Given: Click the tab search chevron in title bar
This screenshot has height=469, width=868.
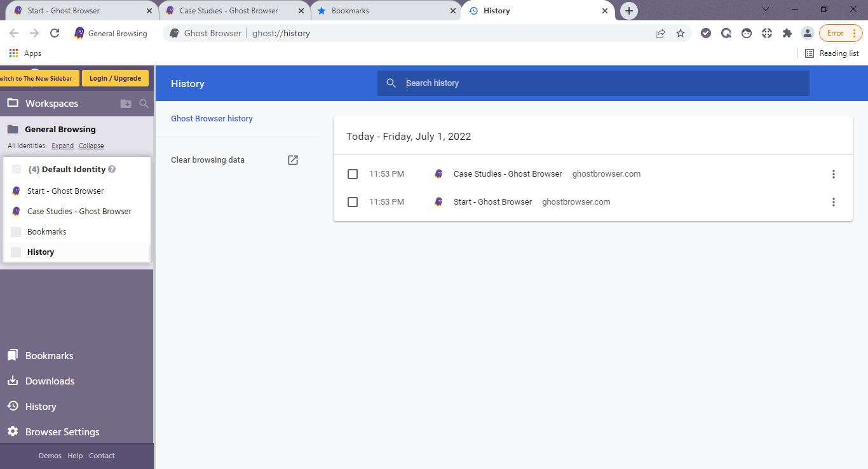Looking at the screenshot, I should (x=766, y=10).
